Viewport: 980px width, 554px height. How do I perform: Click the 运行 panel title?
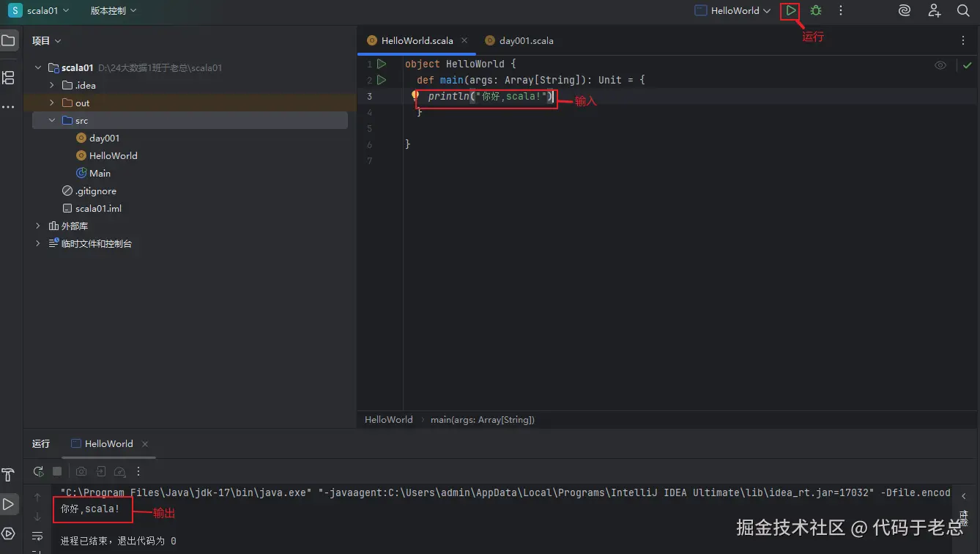[41, 444]
